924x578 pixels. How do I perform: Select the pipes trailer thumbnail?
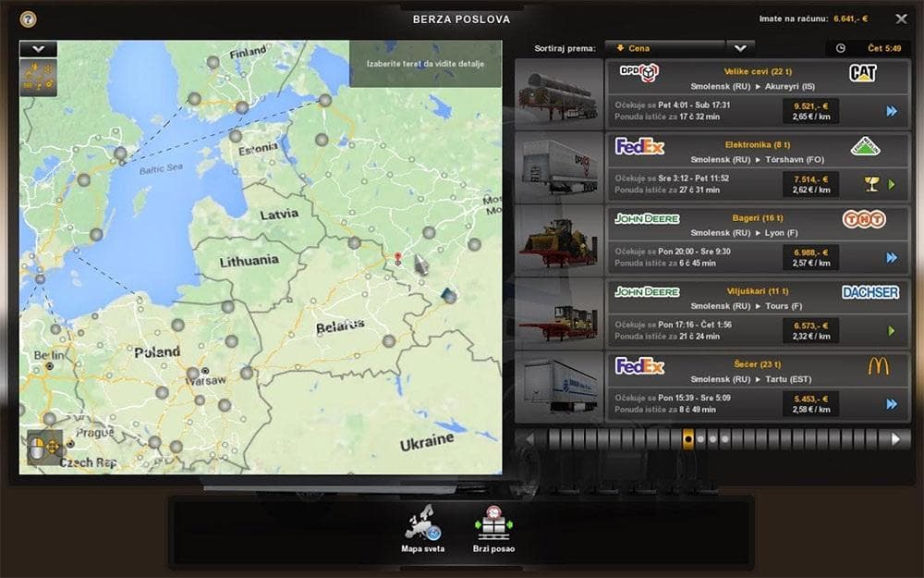(x=559, y=94)
